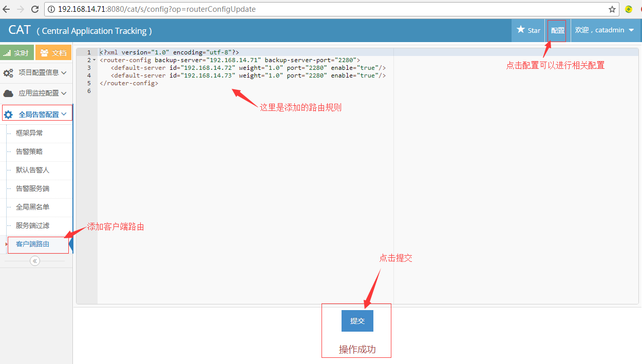Select 客户端路由 in the sidebar

pyautogui.click(x=33, y=244)
